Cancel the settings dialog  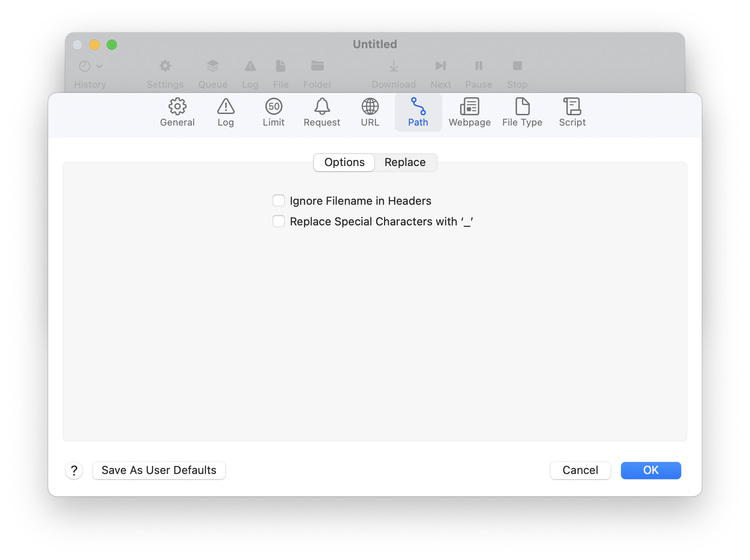coord(580,470)
